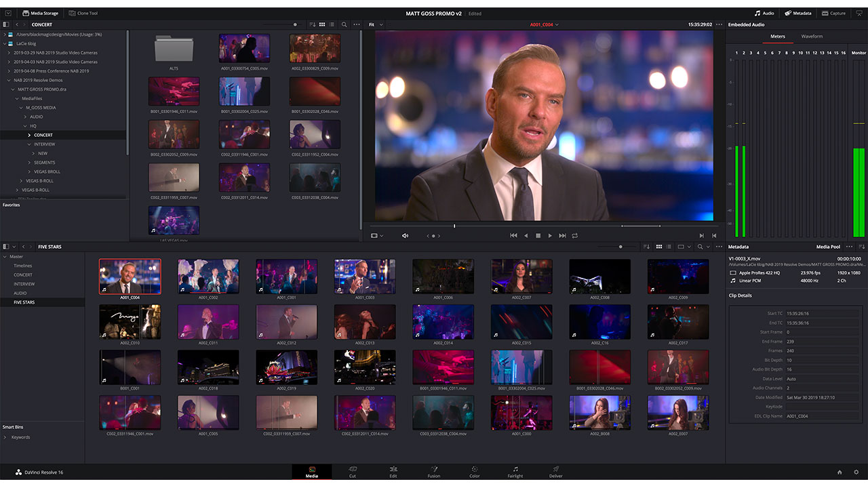Image resolution: width=868 pixels, height=488 pixels.
Task: Adjust the thumbnail size slider
Action: tap(620, 247)
